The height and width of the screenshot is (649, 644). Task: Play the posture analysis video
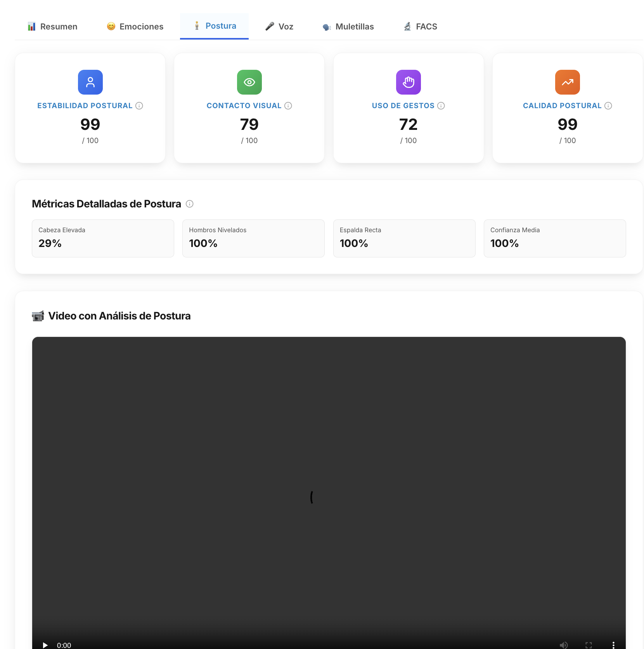45,645
